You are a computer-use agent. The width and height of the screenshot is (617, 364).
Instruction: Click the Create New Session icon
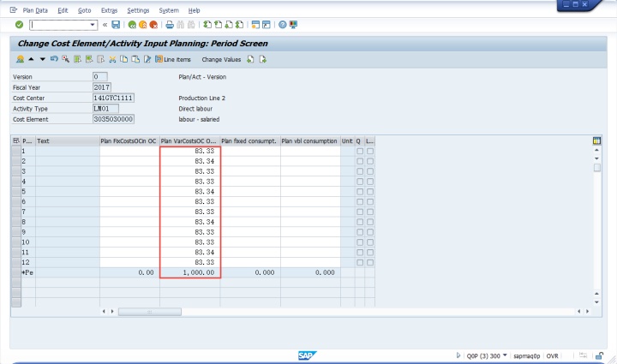pos(255,25)
